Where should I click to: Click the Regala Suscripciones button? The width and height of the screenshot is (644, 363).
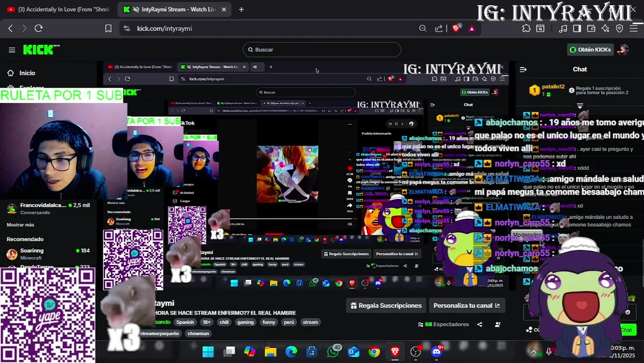click(x=386, y=306)
